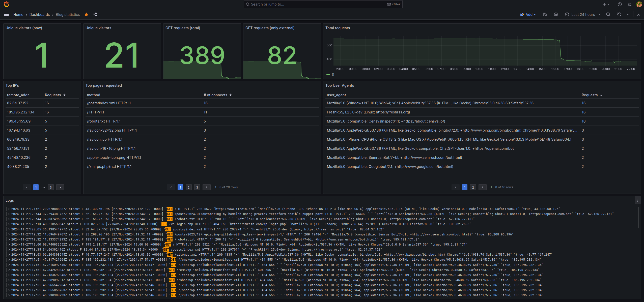The height and width of the screenshot is (302, 644).
Task: Expand the ChatGPT-User robots.txt log line
Action: click(x=9, y=219)
